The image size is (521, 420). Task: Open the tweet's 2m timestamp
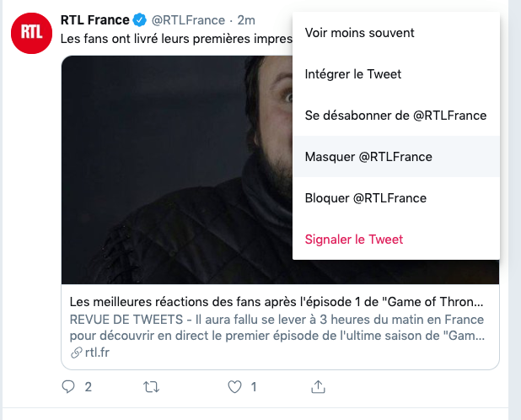[x=246, y=20]
